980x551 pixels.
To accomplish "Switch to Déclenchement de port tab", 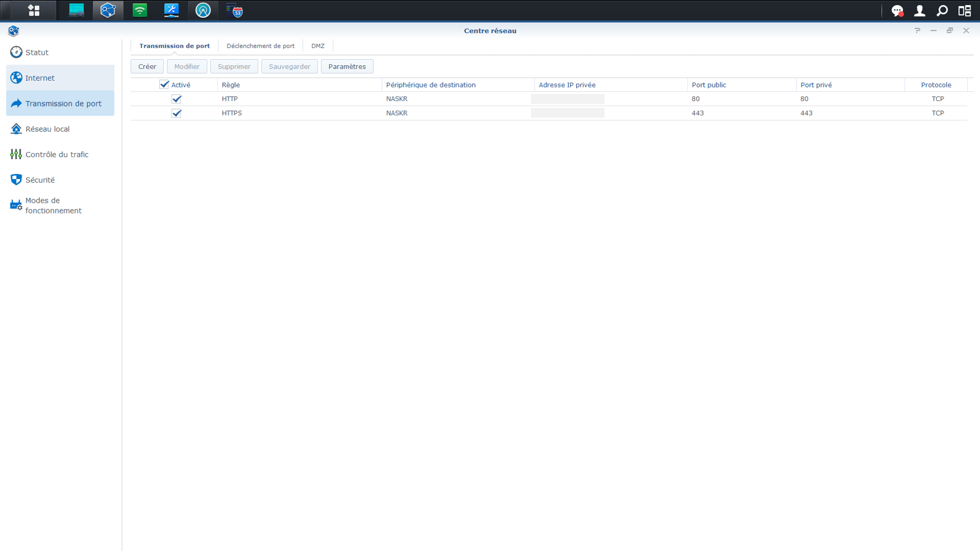I will pyautogui.click(x=260, y=46).
